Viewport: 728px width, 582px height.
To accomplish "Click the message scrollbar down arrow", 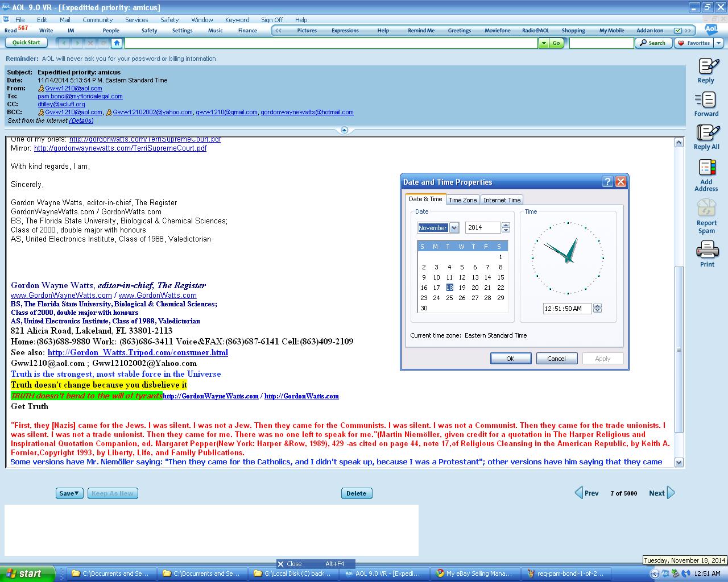I will pos(679,463).
